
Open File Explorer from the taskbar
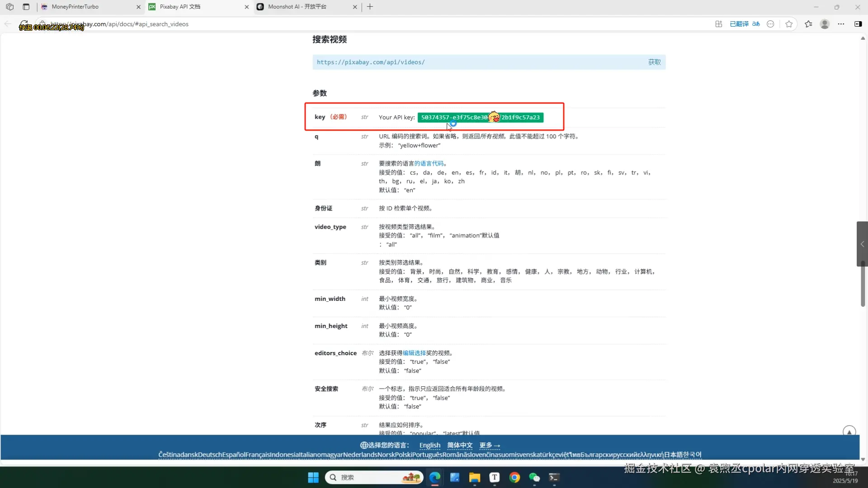475,478
